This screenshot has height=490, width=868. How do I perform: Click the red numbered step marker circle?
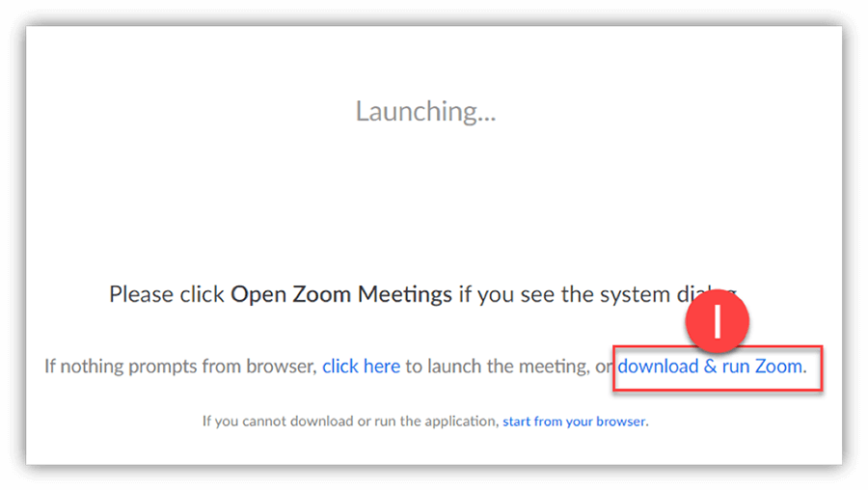[717, 321]
